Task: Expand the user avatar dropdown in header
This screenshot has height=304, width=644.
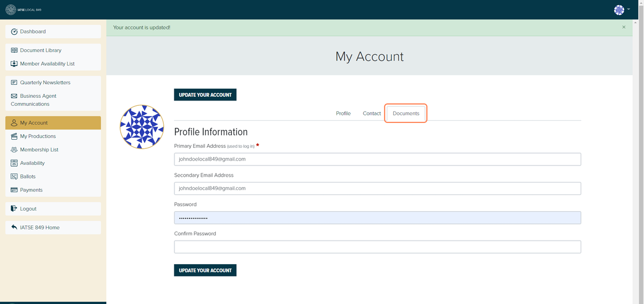Action: [622, 10]
